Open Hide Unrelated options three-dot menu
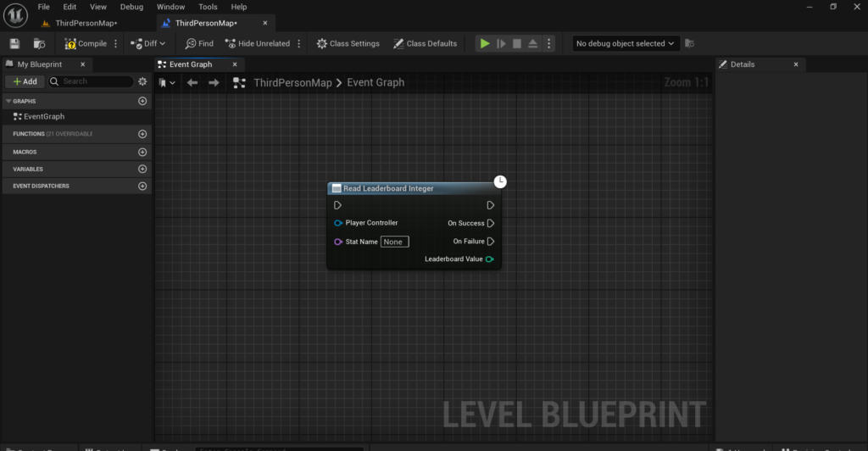 299,44
